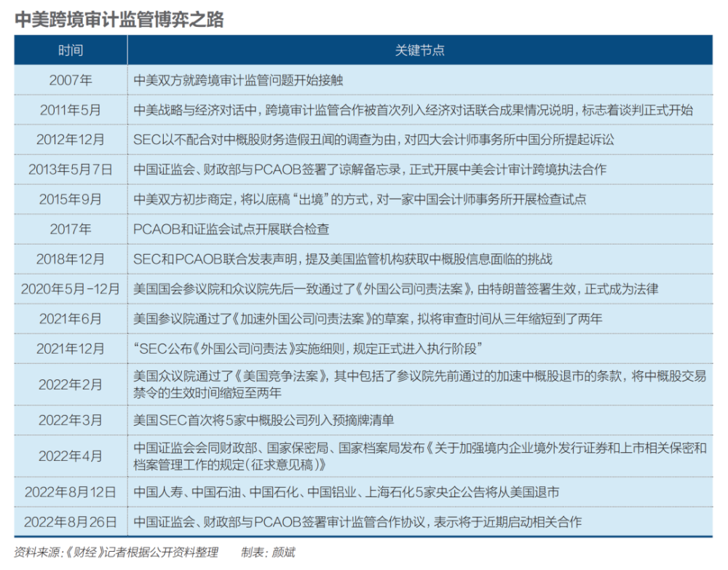Click the 2022年2月 row about 美国竞争法案
The image size is (728, 570).
(x=419, y=384)
